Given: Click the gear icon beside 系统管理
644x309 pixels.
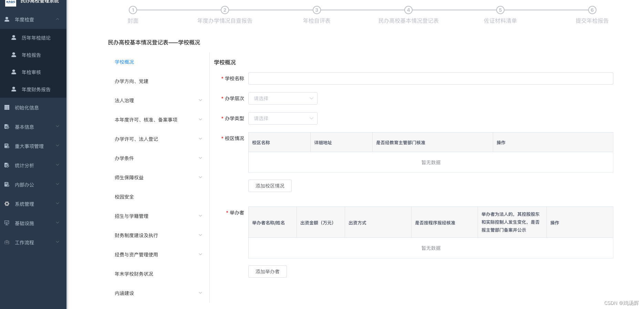Looking at the screenshot, I should coord(7,204).
